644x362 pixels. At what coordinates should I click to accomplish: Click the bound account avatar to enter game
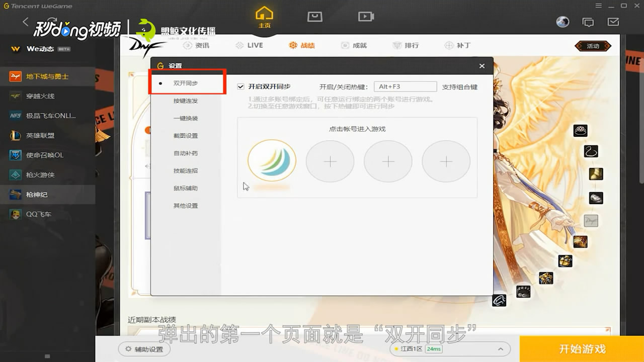pyautogui.click(x=272, y=161)
